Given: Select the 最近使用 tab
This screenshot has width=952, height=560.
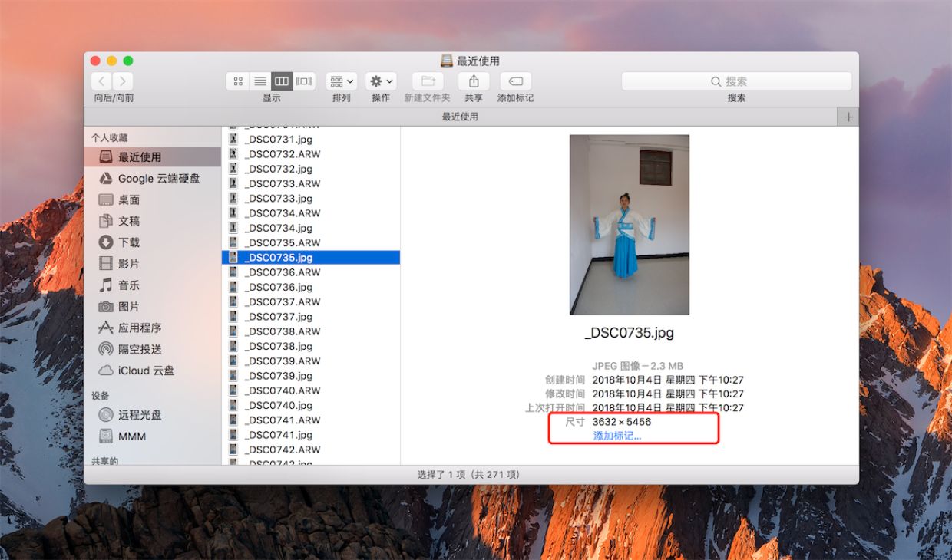Looking at the screenshot, I should coord(461,117).
